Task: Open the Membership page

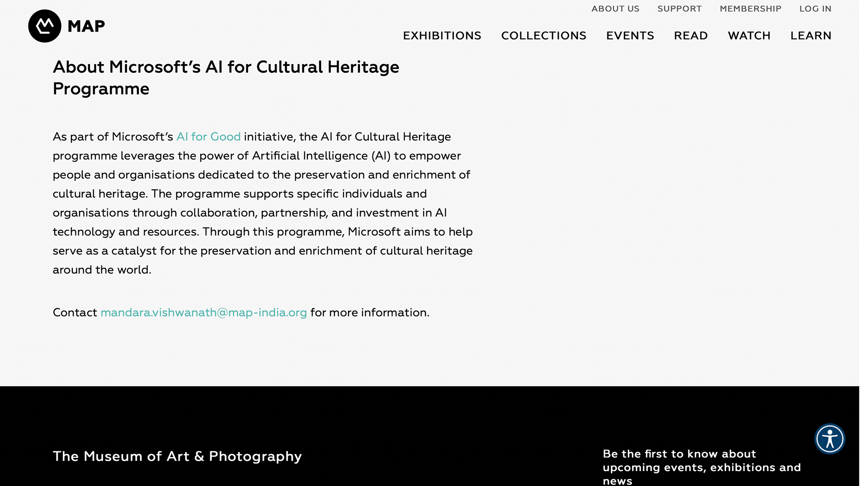Action: pyautogui.click(x=750, y=9)
